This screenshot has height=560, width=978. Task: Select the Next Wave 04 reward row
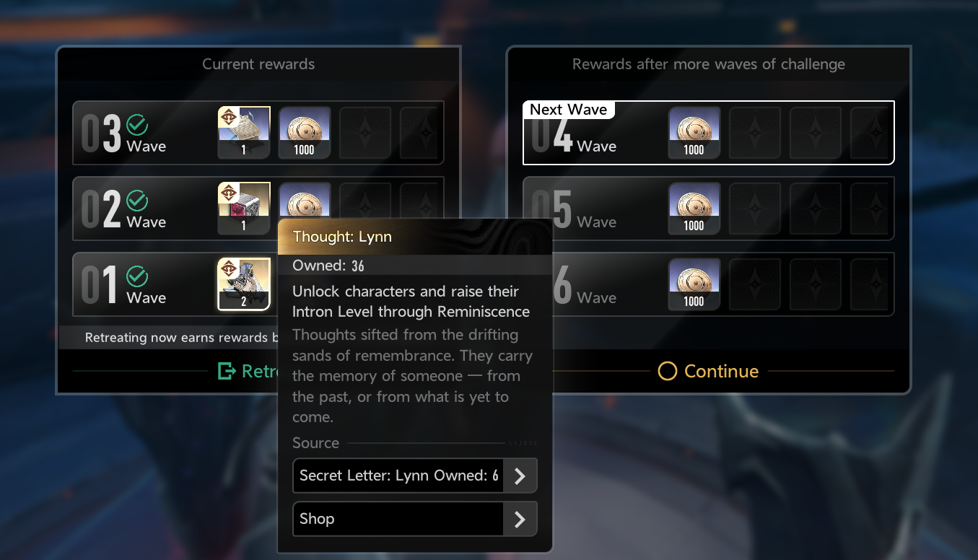pyautogui.click(x=709, y=133)
